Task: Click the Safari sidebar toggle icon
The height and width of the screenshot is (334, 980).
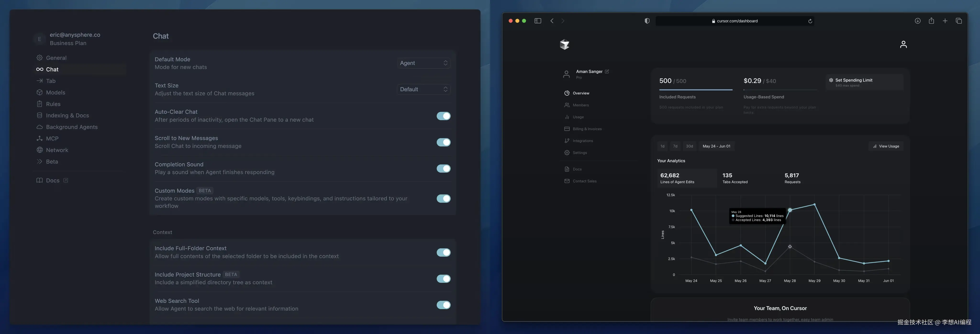Action: click(538, 21)
